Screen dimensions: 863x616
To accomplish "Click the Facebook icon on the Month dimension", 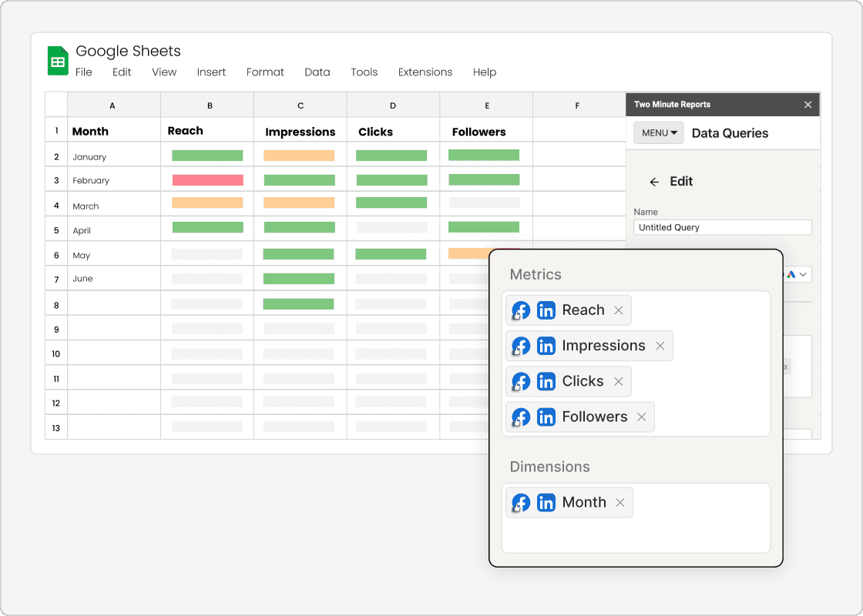I will pyautogui.click(x=520, y=501).
